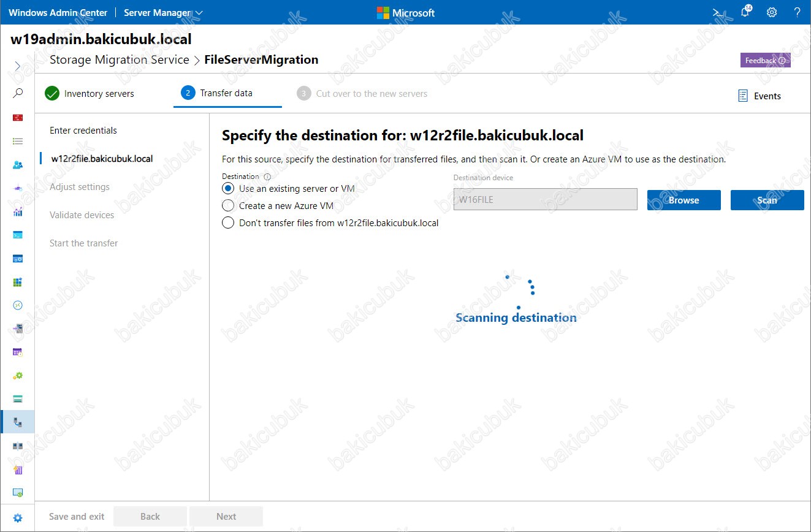Open Cut over to the new servers step
This screenshot has height=532, width=811.
tap(362, 94)
